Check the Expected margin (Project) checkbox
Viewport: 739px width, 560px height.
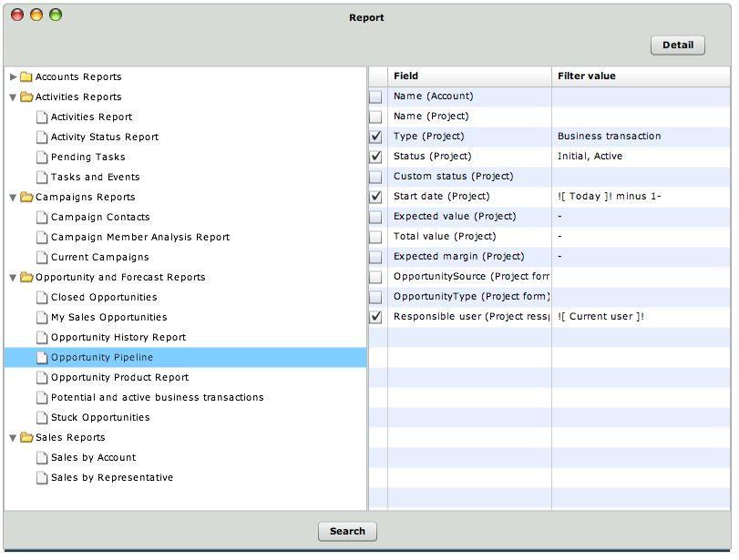[x=375, y=257]
